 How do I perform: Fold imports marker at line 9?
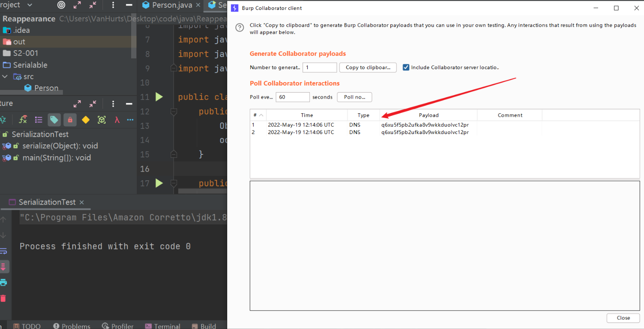coord(174,68)
